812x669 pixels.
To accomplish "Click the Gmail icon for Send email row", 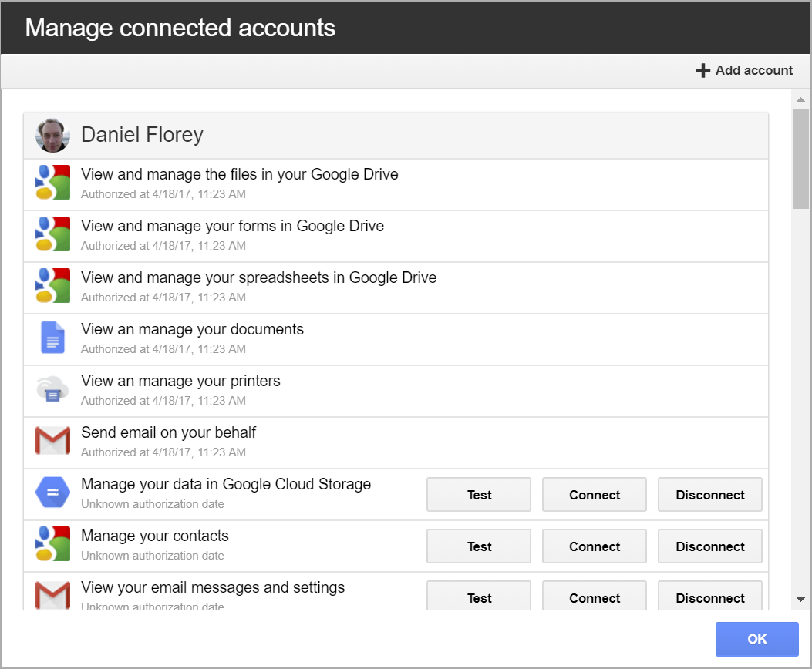I will click(52, 441).
